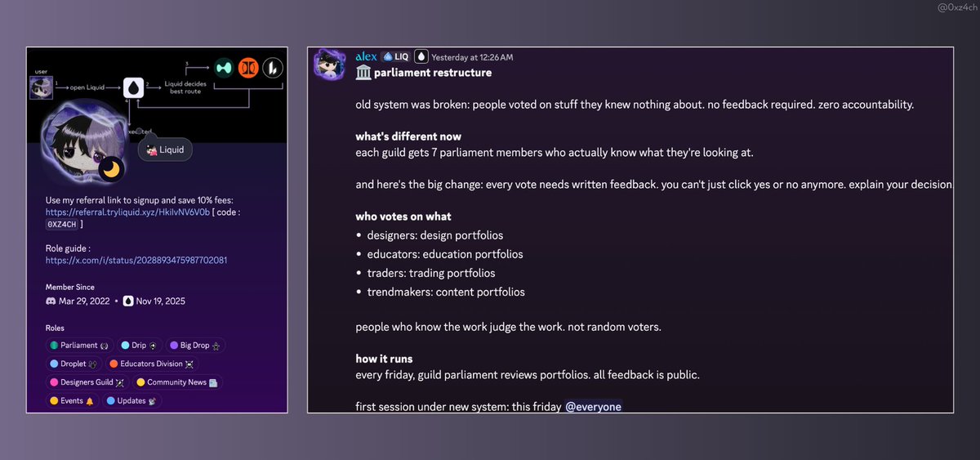980x460 pixels.
Task: Click the Educators Division role color dot
Action: click(x=114, y=364)
